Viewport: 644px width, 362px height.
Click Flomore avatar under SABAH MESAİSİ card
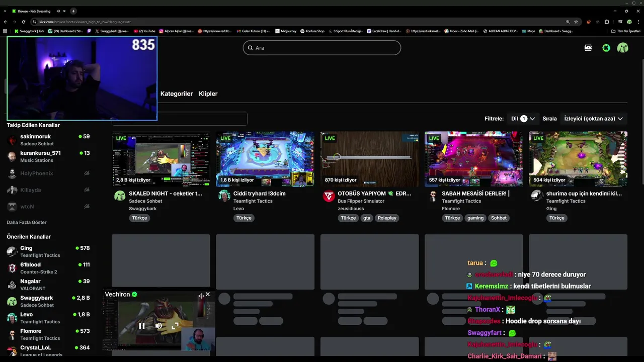coord(433,196)
